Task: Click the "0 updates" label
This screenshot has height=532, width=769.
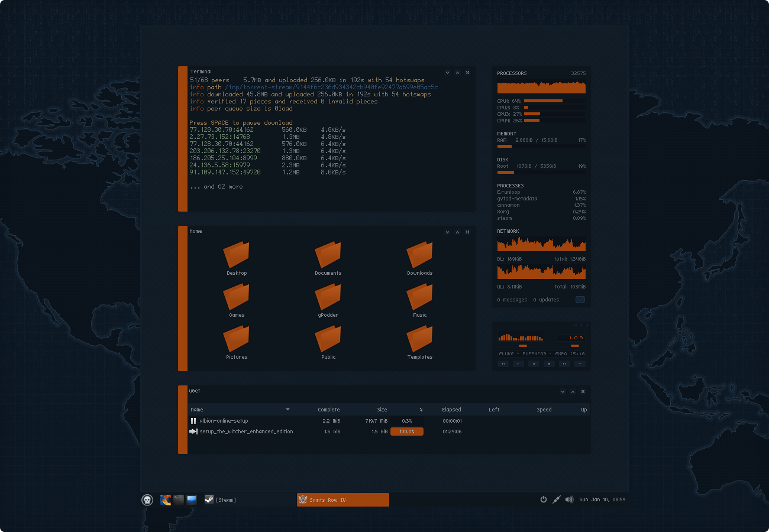Action: [546, 300]
